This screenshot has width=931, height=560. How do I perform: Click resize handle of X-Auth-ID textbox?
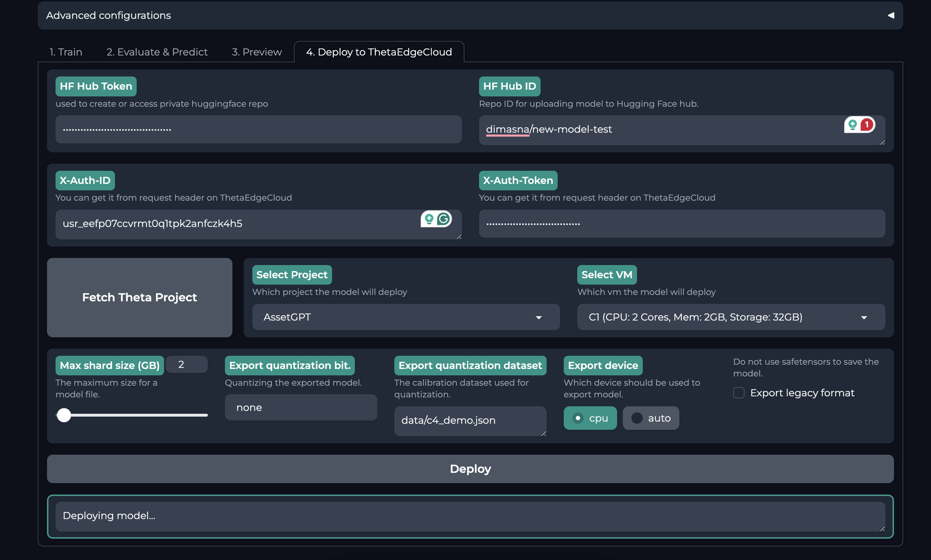pyautogui.click(x=459, y=237)
